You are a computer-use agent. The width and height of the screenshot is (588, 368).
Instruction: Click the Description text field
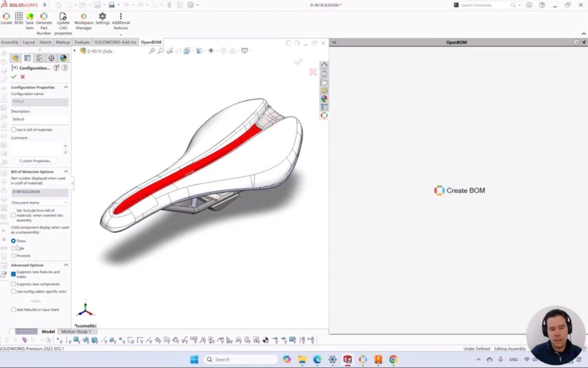click(40, 119)
